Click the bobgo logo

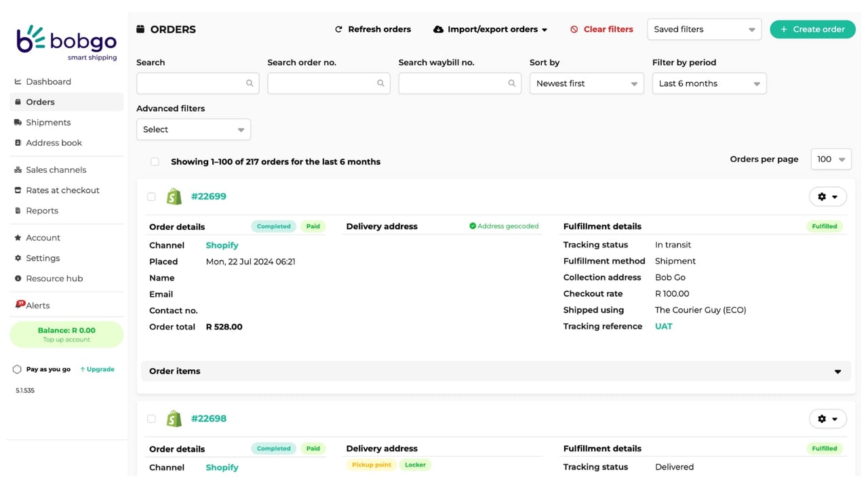tap(66, 42)
